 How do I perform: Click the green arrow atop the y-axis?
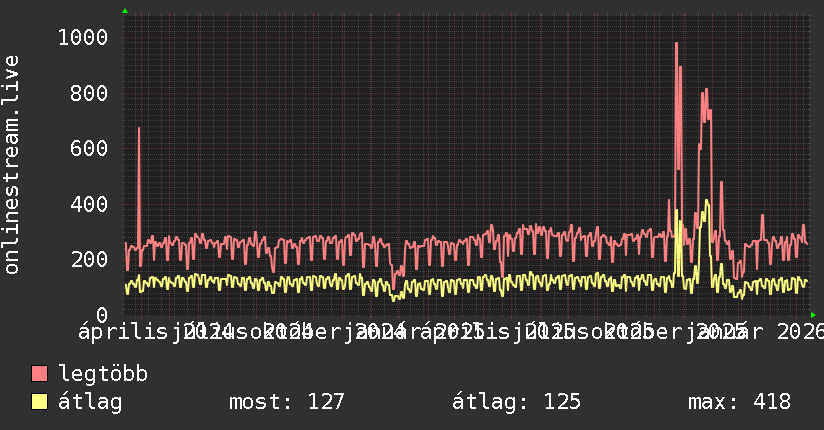(125, 11)
